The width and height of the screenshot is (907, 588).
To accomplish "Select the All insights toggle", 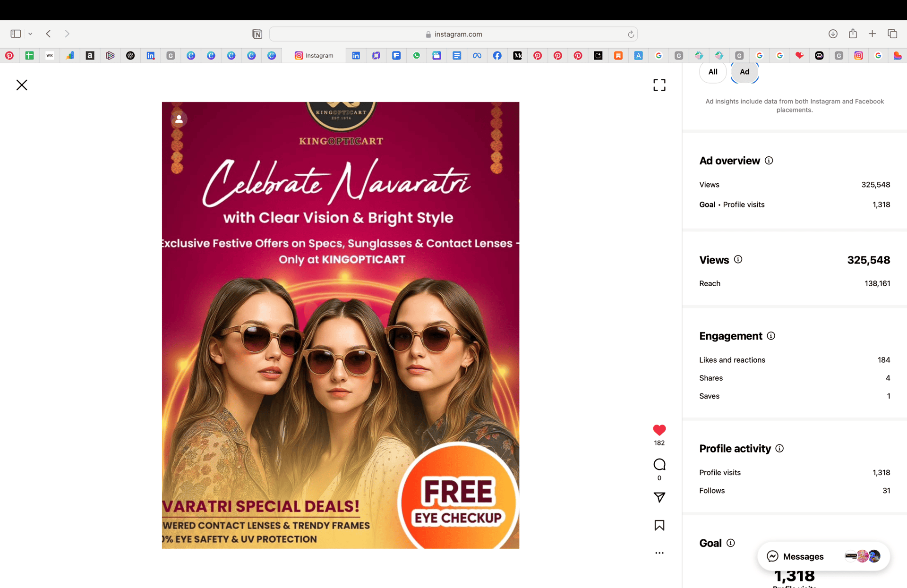I will click(x=713, y=72).
